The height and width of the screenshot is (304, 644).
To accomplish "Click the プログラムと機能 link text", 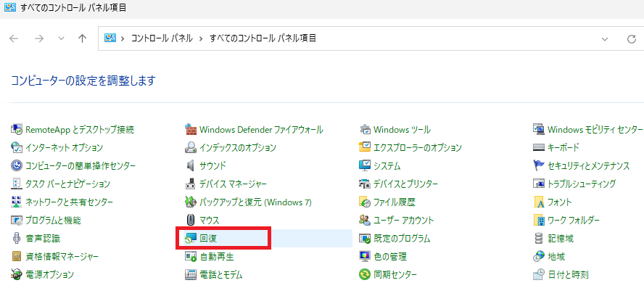I will point(53,221).
